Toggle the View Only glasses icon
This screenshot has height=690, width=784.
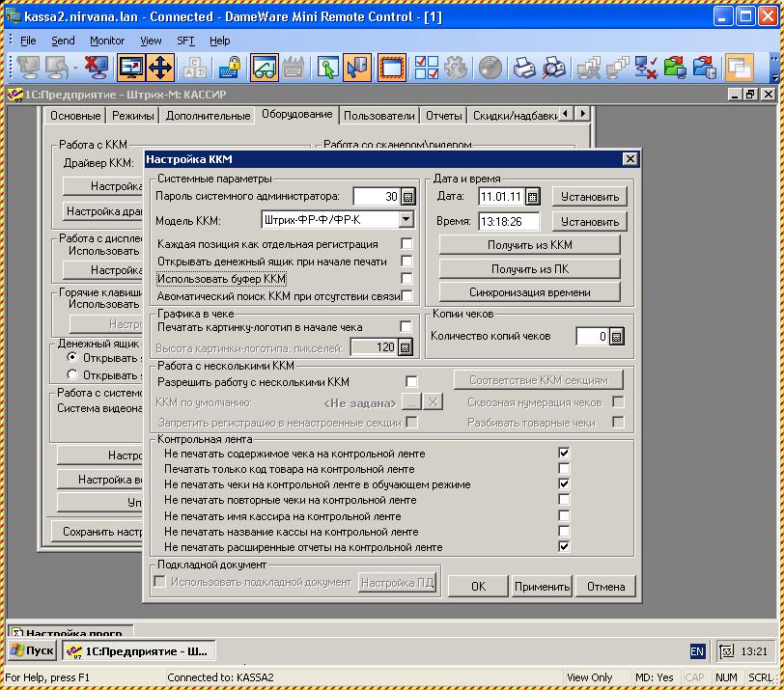pos(264,68)
